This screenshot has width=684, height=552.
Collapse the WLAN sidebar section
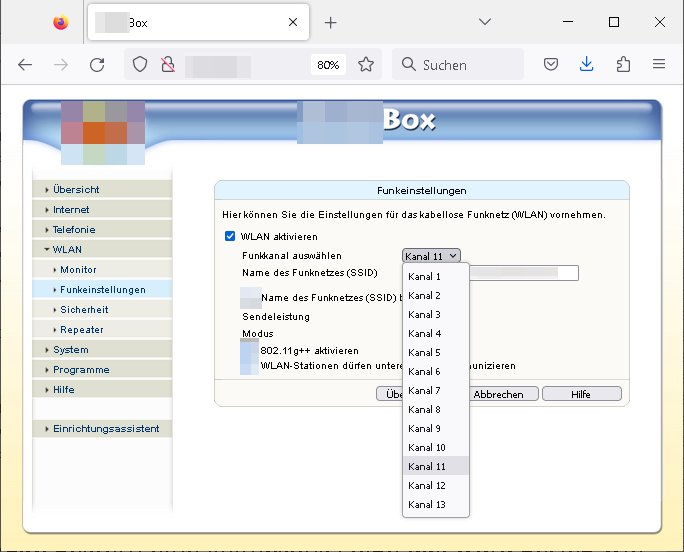click(102, 250)
